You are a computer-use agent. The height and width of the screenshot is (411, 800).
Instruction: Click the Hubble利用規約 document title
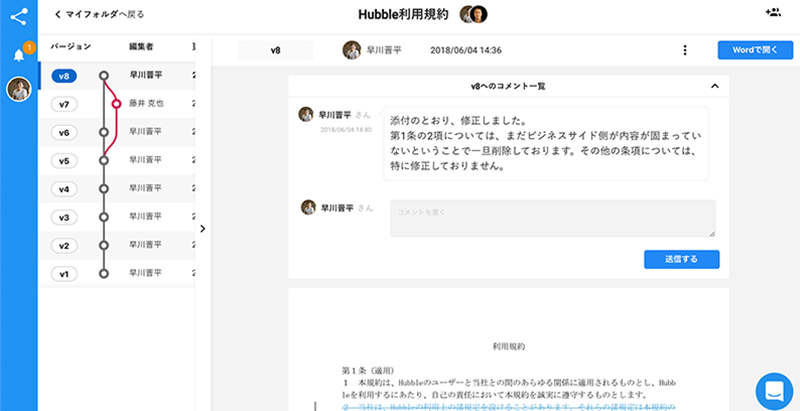tap(403, 15)
